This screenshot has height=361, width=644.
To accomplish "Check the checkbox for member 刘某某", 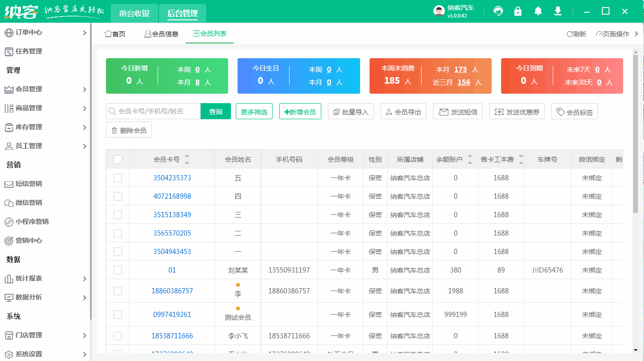I will coord(118,270).
